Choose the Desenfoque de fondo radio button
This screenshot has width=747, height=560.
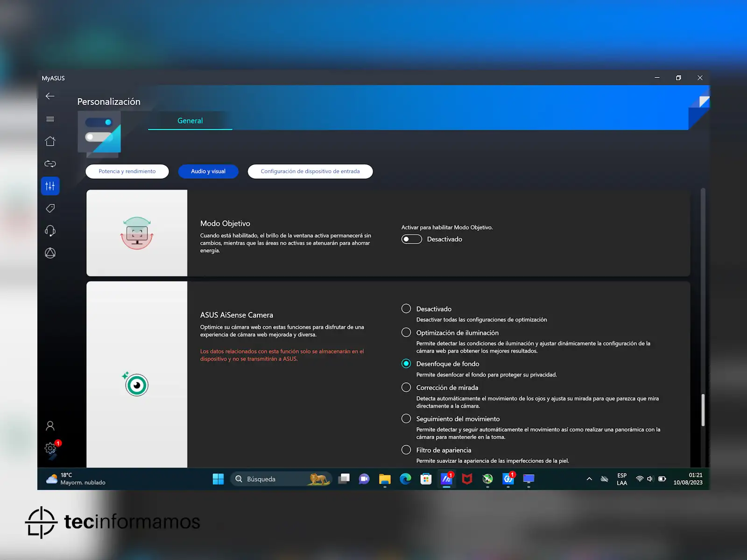click(x=406, y=364)
